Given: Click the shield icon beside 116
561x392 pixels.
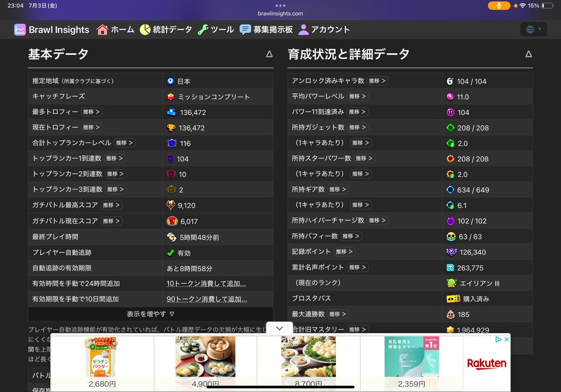Looking at the screenshot, I should pos(172,143).
